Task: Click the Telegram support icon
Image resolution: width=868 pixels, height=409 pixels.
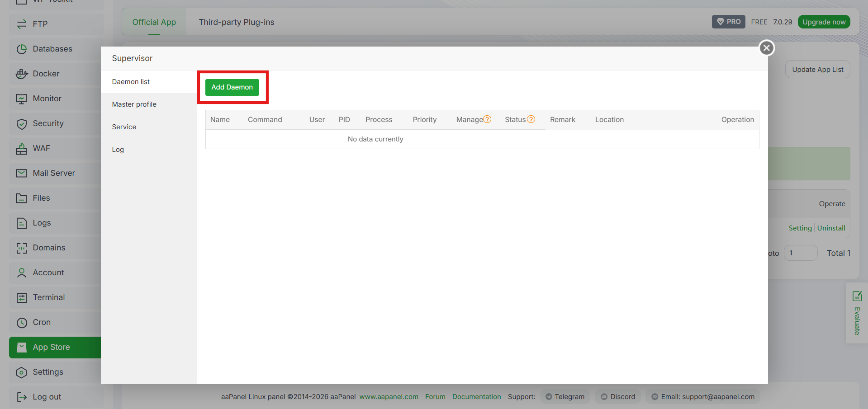Action: click(549, 397)
